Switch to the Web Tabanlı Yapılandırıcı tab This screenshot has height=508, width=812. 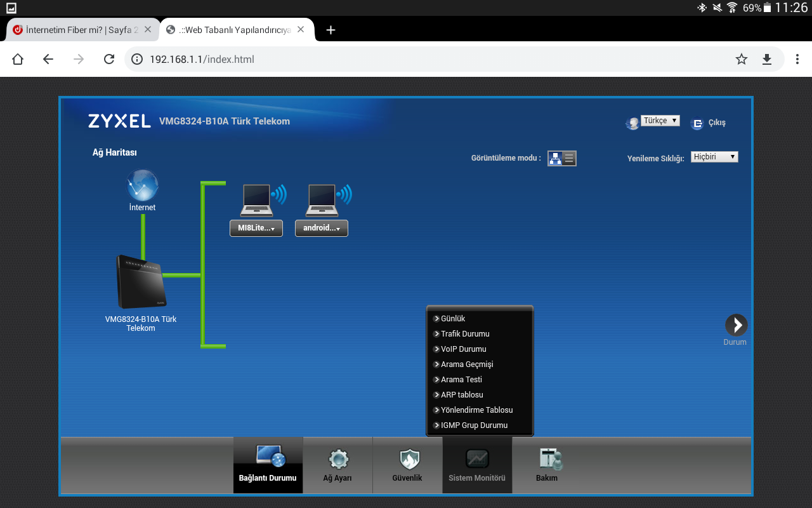236,30
